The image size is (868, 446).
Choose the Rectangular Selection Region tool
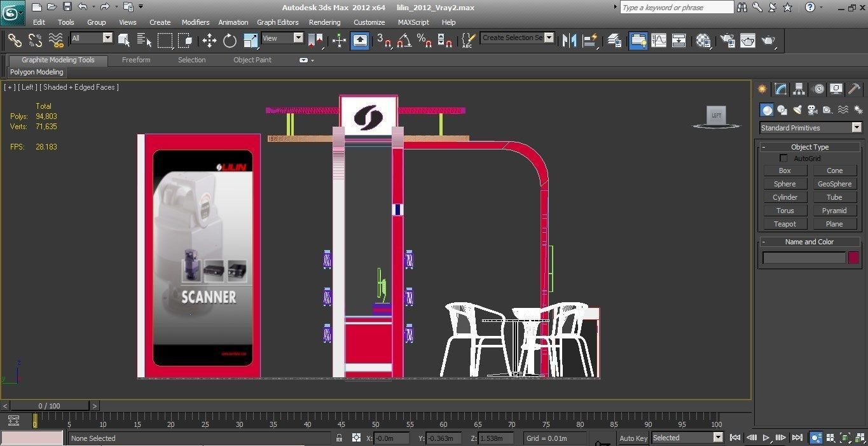coord(165,40)
